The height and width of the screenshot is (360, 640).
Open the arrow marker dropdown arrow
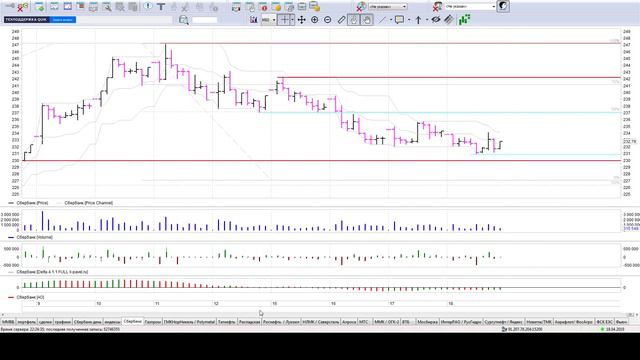coord(427,20)
